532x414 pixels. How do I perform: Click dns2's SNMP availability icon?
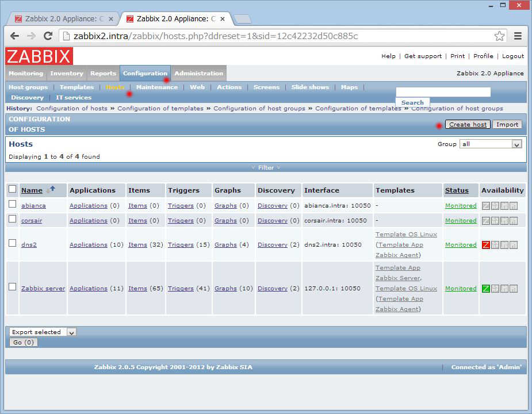tap(495, 245)
